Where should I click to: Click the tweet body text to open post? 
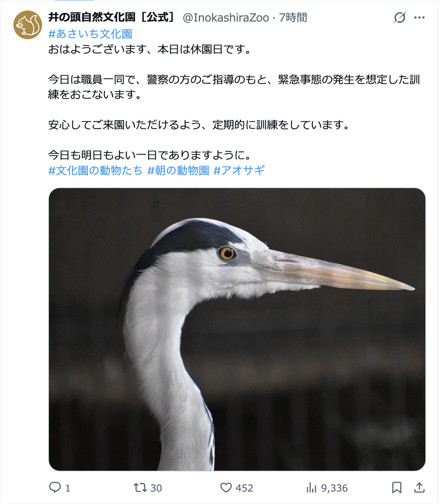[x=234, y=102]
